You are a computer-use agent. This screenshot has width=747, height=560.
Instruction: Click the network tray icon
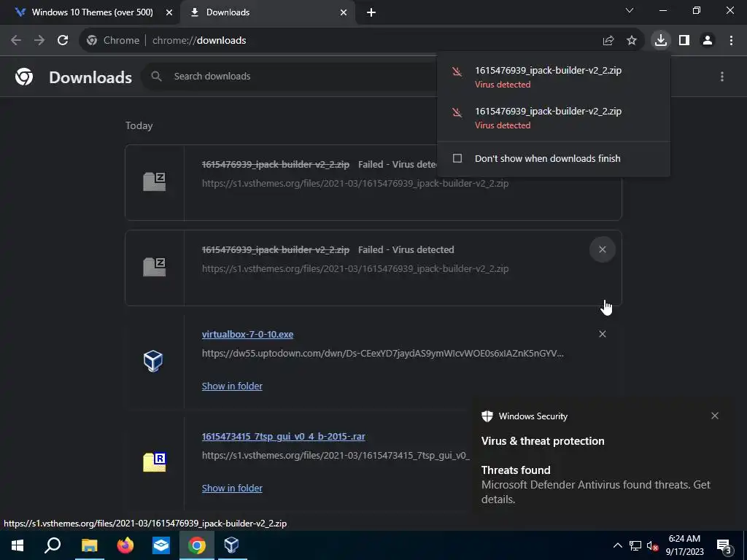tap(635, 545)
